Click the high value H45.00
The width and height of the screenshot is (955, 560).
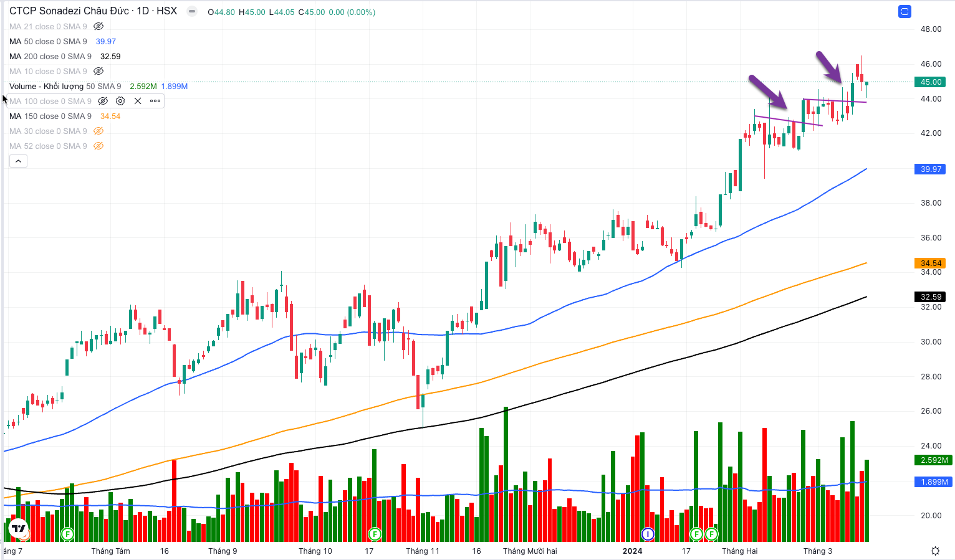pyautogui.click(x=252, y=12)
